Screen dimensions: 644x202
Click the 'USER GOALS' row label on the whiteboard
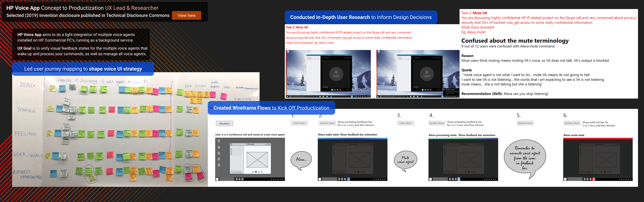pos(28,155)
